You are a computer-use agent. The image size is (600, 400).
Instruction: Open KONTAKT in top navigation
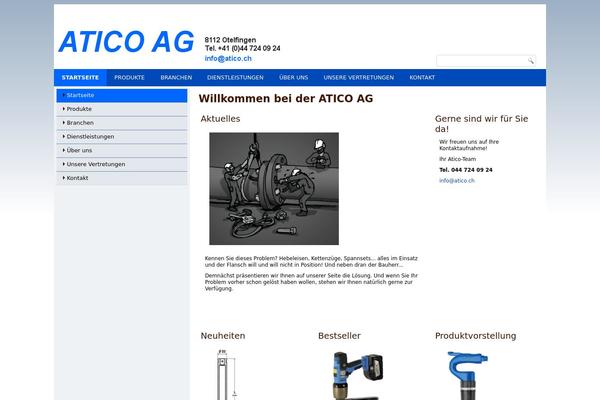pyautogui.click(x=422, y=77)
